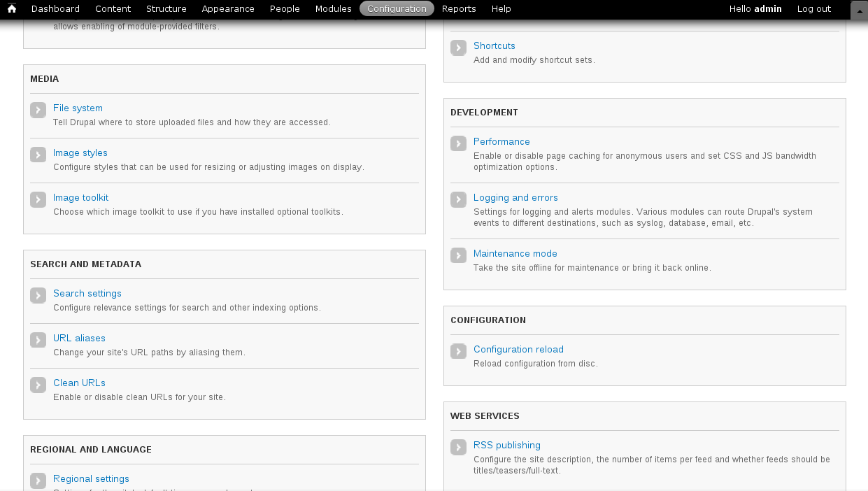Click the home icon in admin toolbar
This screenshot has width=868, height=491.
coord(11,9)
